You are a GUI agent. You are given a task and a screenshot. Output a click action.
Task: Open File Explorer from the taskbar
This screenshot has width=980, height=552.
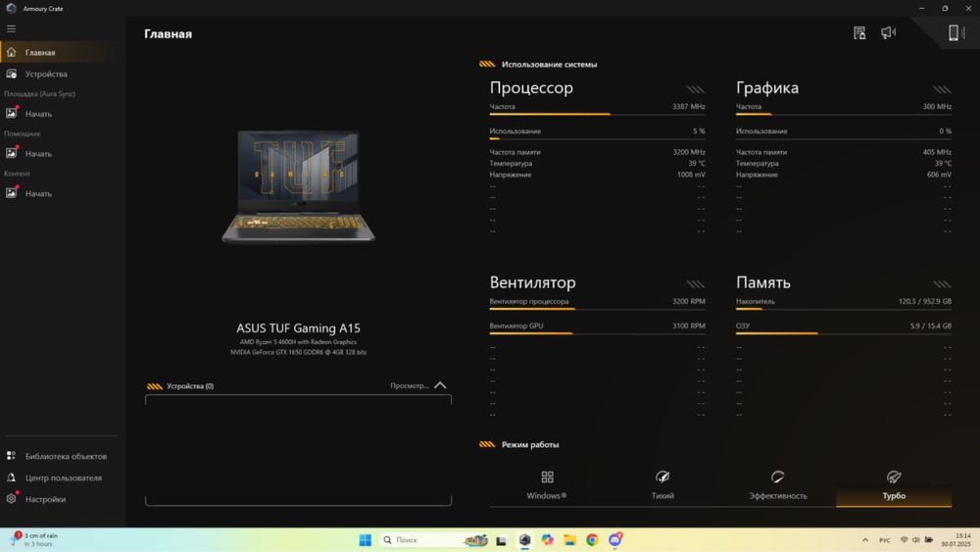(569, 539)
